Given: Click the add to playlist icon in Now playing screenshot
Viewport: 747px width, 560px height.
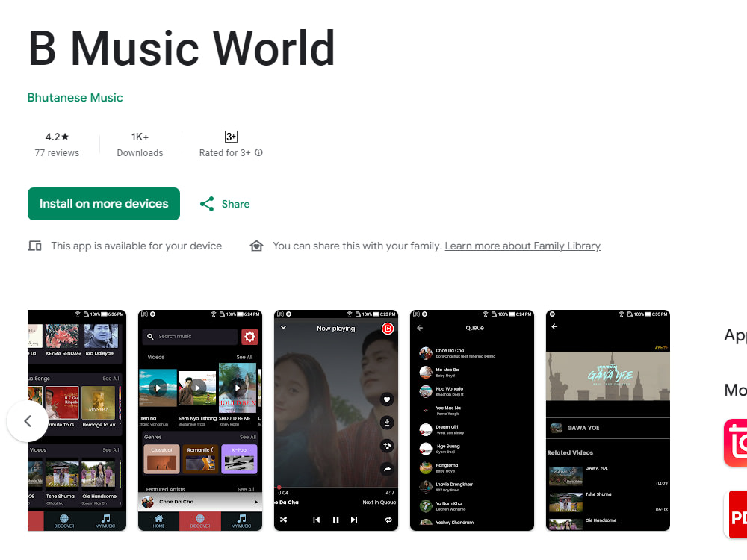Looking at the screenshot, I should click(387, 446).
